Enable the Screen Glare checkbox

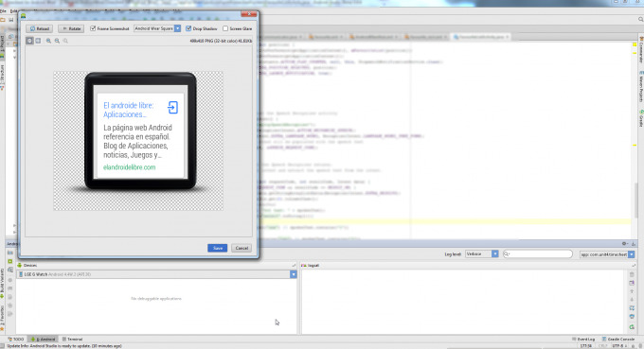tap(225, 28)
